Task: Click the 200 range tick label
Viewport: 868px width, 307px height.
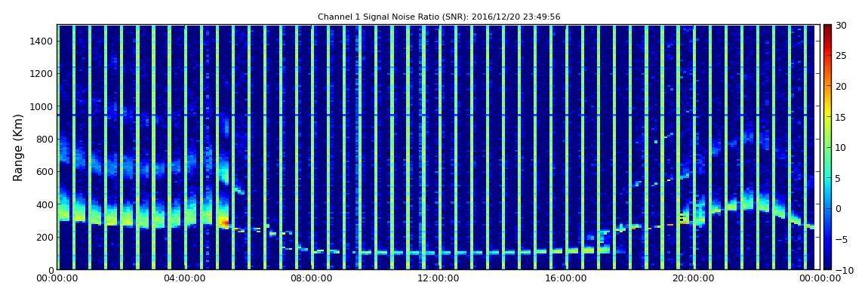Action: point(45,237)
